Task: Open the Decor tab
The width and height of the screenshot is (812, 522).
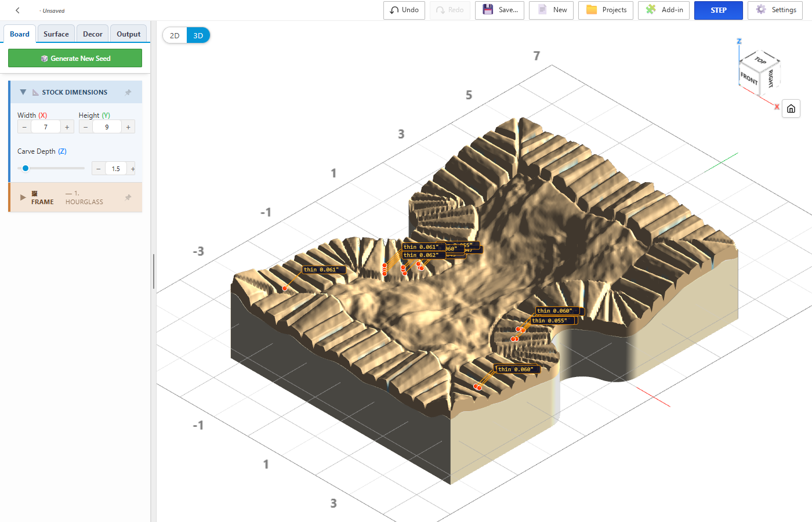Action: pyautogui.click(x=93, y=34)
